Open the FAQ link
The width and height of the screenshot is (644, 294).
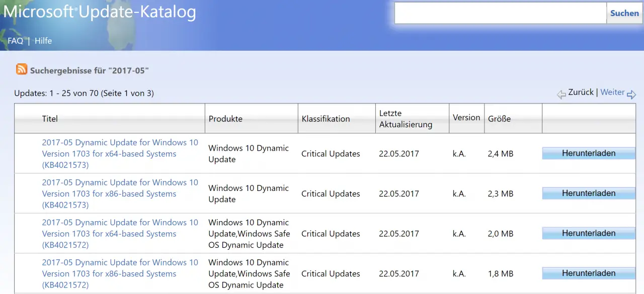16,41
